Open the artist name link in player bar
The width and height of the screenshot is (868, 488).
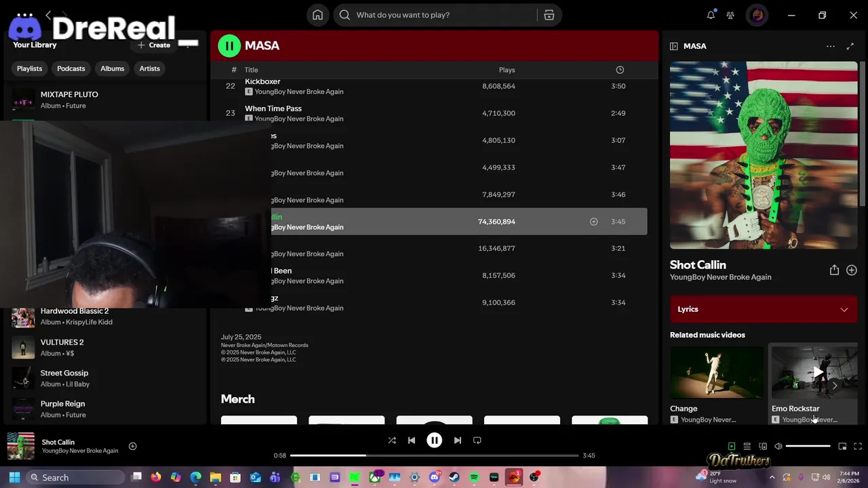(x=80, y=451)
